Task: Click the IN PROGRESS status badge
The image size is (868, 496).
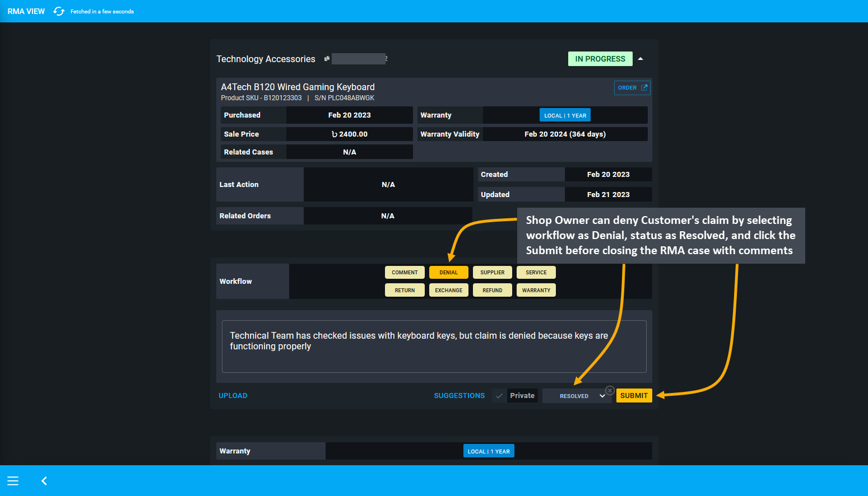Action: (600, 59)
